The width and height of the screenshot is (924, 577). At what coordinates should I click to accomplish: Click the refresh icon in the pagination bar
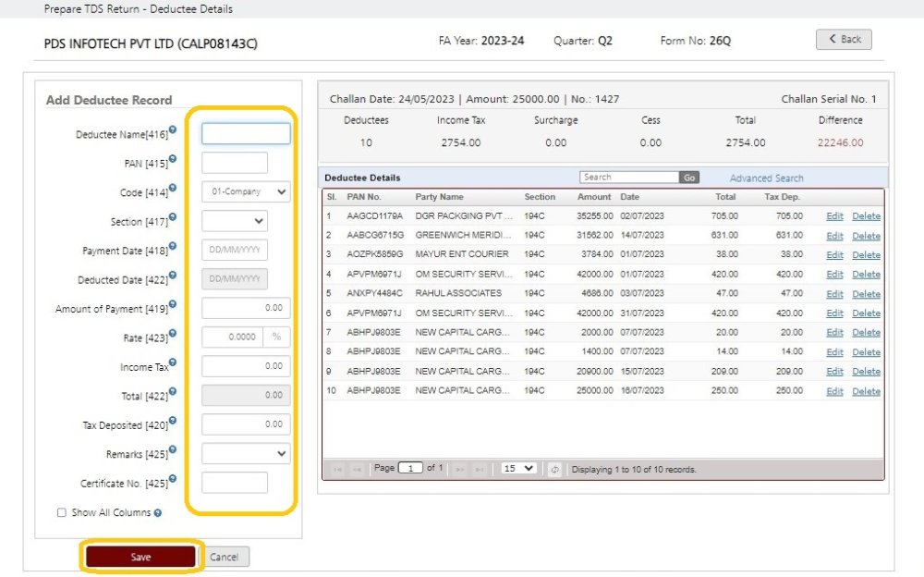(554, 468)
